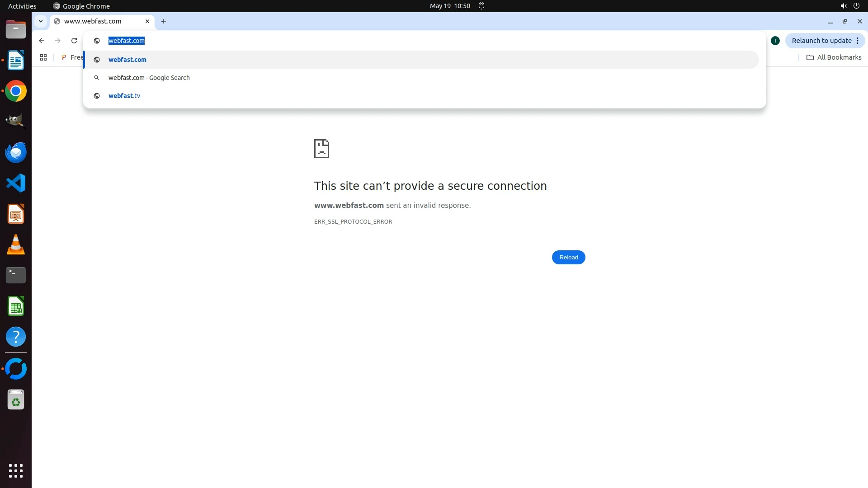Open Thunderbird mail from dock
The image size is (868, 488).
(x=16, y=152)
